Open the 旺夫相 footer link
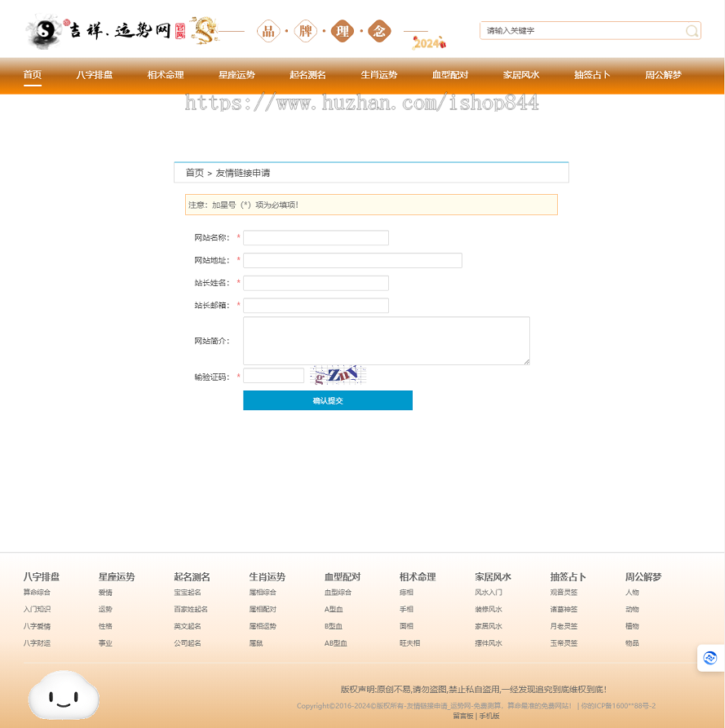 (409, 643)
